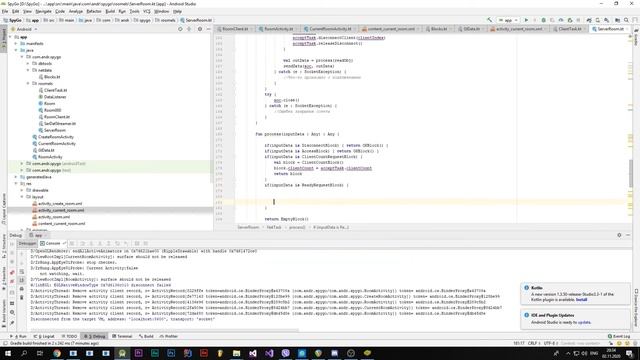Open the Build menu

point(110,11)
